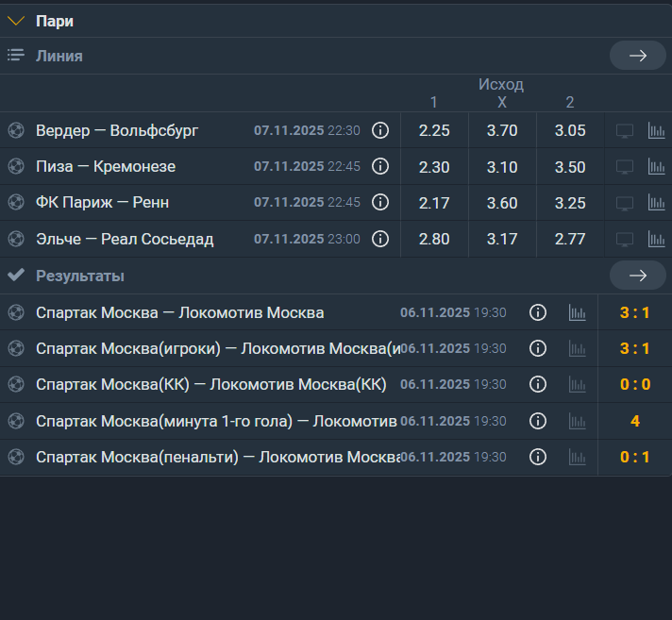Viewport: 672px width, 620px height.
Task: Select the Результаты section header
Action: [80, 276]
